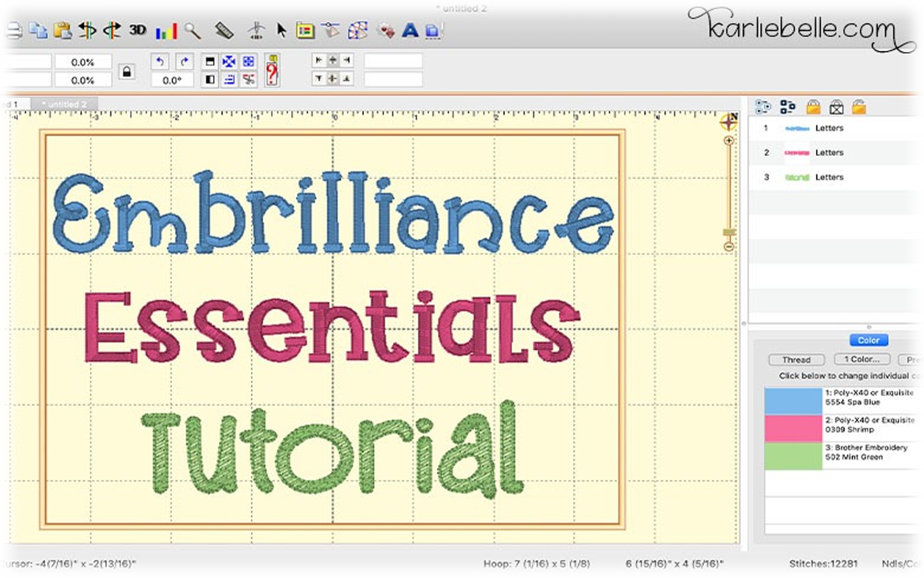Open the Zoom magnifier tool
Image resolution: width=924 pixels, height=578 pixels.
[193, 30]
